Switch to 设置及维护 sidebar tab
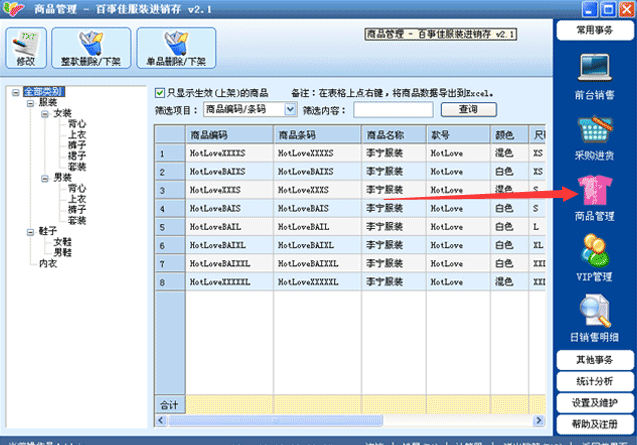 coord(595,403)
